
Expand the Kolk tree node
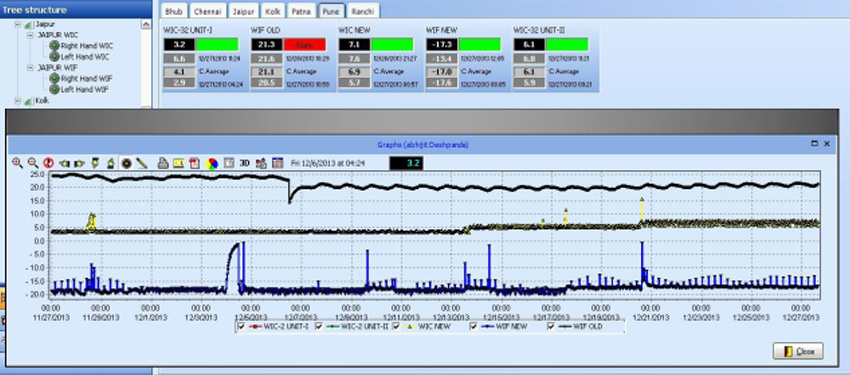[18, 101]
